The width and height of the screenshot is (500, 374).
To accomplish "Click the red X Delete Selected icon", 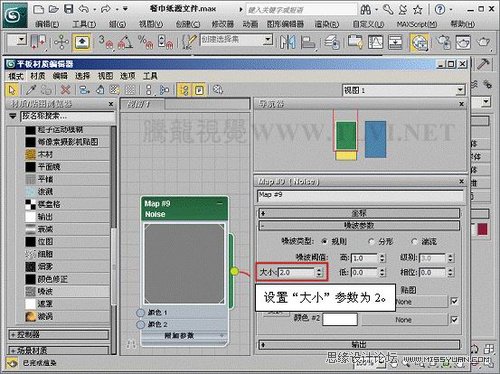I will pos(65,90).
